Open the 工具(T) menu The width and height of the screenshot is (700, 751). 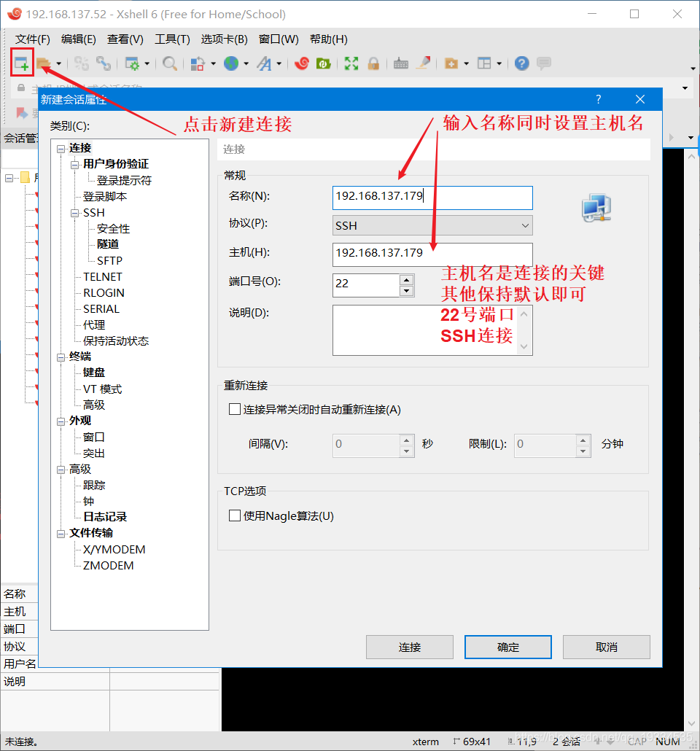(x=173, y=39)
